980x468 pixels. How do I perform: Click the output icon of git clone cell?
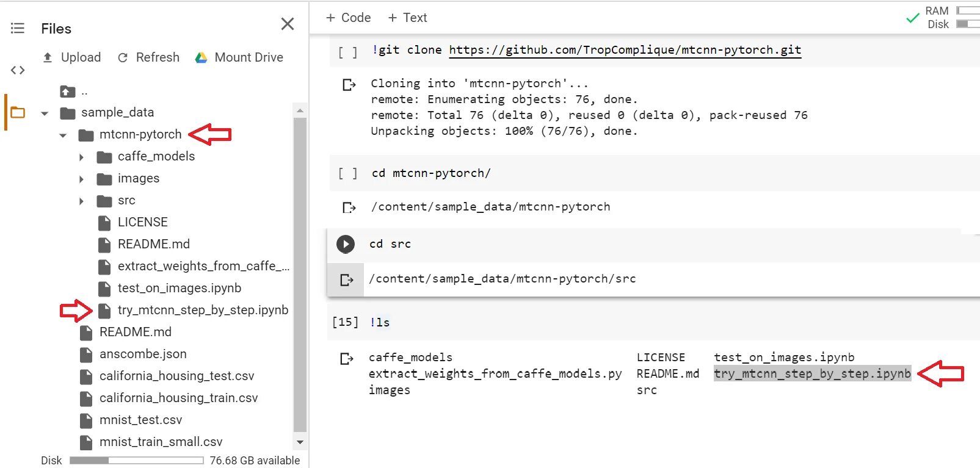349,84
